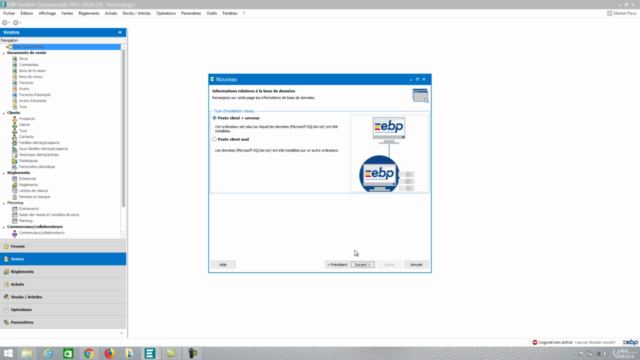The height and width of the screenshot is (360, 640).
Task: Open the Saisie des temps icon
Action: 15,215
